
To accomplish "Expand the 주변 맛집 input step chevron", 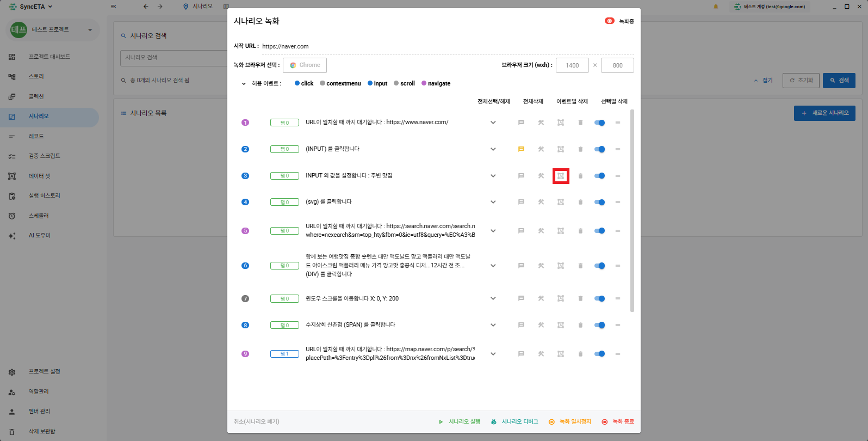I will (x=493, y=176).
